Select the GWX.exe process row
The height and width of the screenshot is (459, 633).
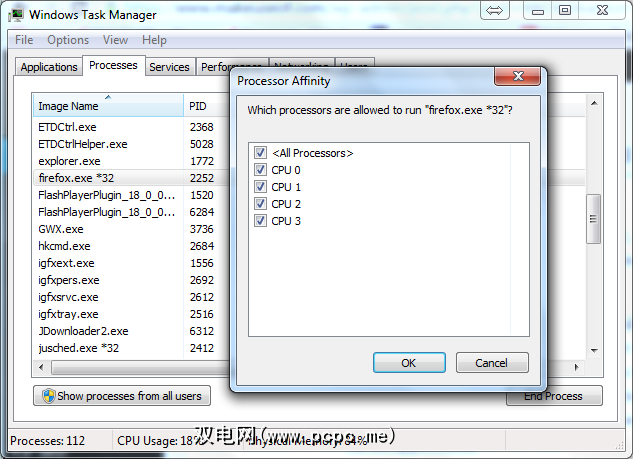[131, 229]
